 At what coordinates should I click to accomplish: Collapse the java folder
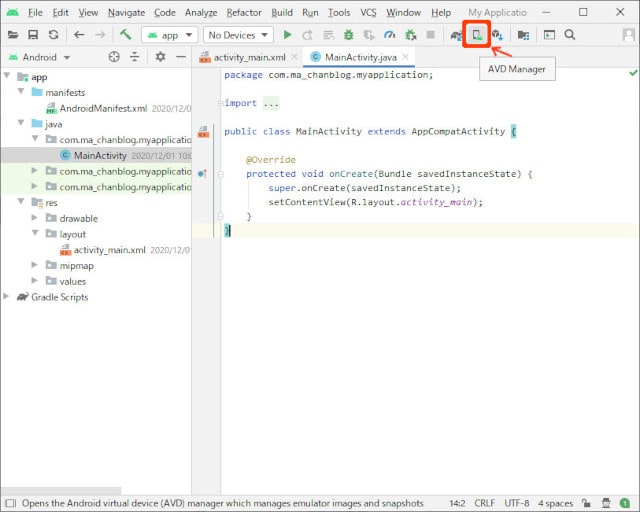[x=21, y=123]
